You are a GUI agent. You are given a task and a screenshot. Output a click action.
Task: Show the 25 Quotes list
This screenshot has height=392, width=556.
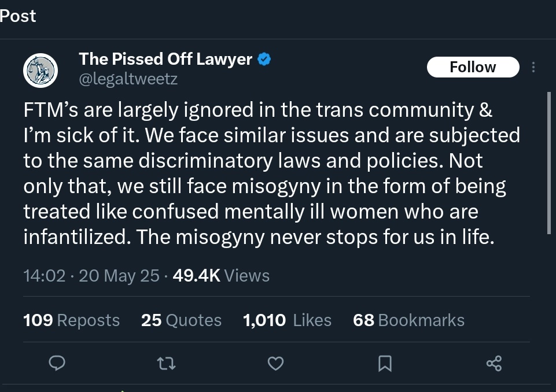(x=181, y=320)
